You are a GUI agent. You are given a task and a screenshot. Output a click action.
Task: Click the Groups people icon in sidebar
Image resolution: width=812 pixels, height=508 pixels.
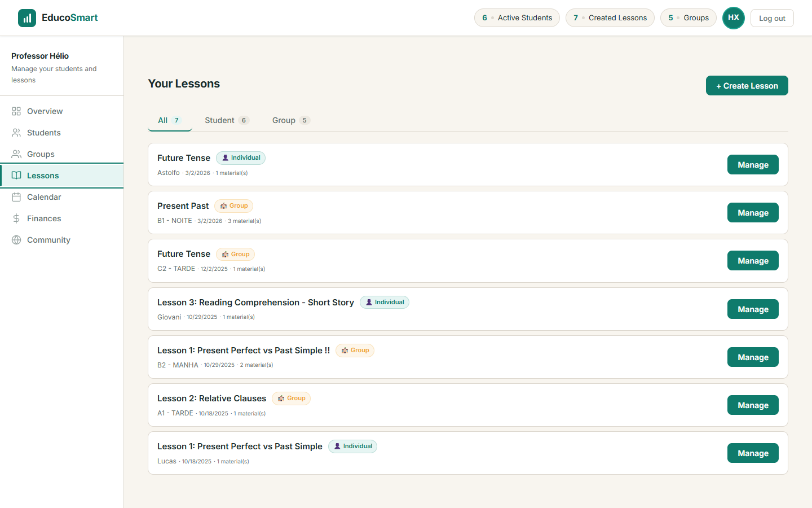click(x=16, y=154)
